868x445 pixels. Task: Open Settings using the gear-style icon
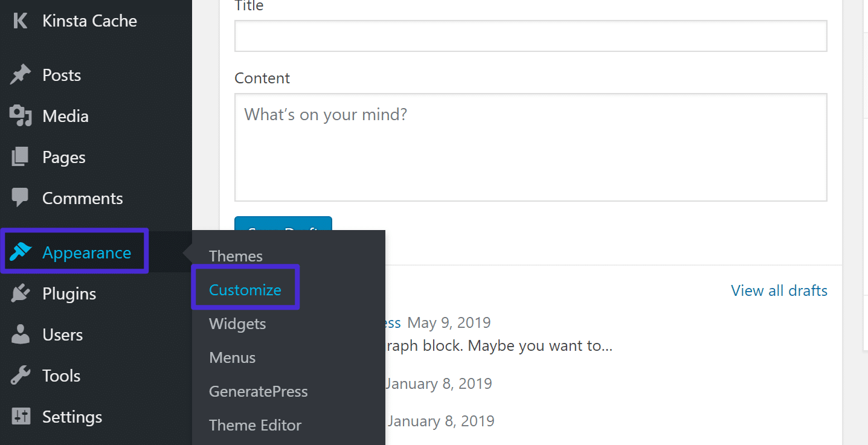coord(22,416)
